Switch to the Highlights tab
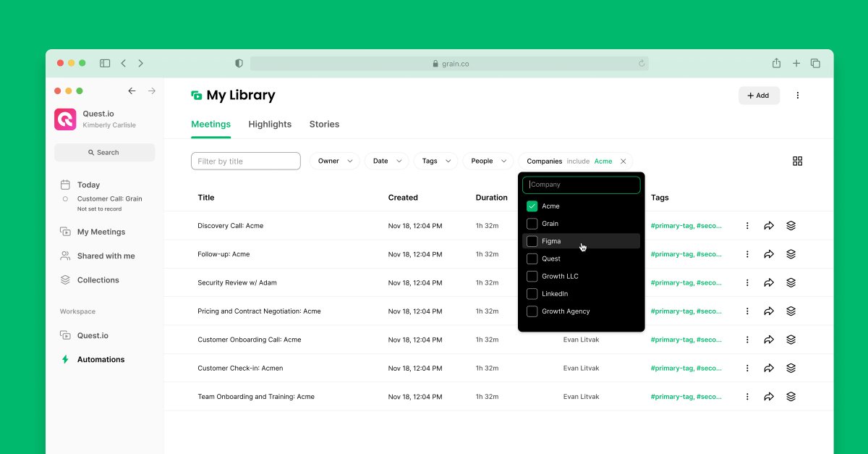Image resolution: width=868 pixels, height=454 pixels. (x=270, y=124)
